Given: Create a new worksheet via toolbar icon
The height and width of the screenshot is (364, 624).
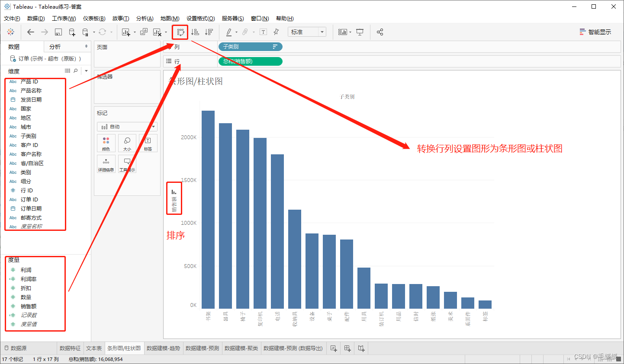Looking at the screenshot, I should click(126, 32).
